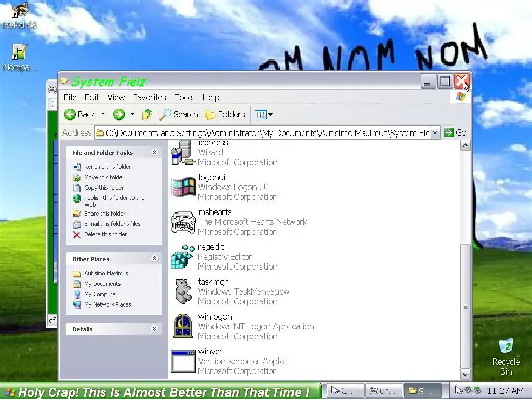Screen dimensions: 532x399
Task: Open the Back history dropdown arrow
Action: coord(103,114)
